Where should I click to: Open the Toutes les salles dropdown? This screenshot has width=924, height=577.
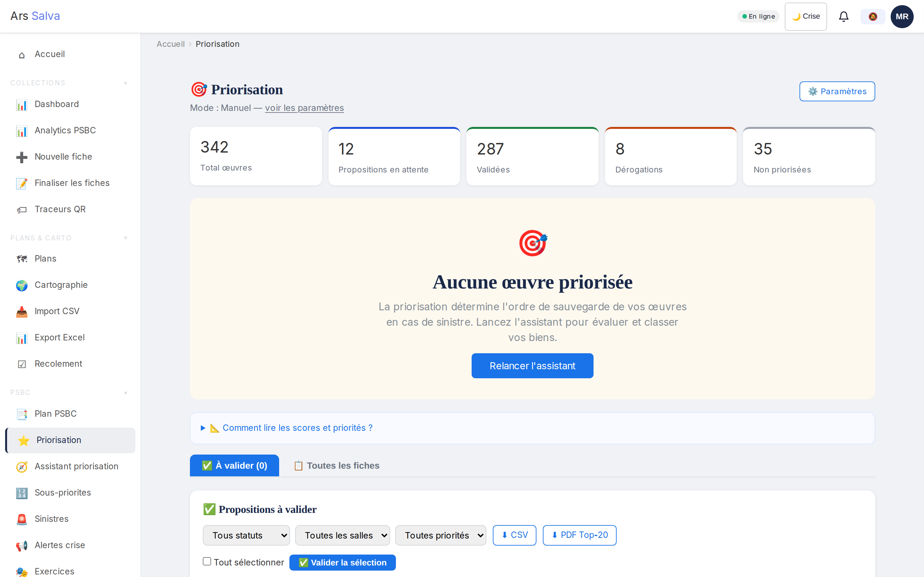tap(342, 535)
